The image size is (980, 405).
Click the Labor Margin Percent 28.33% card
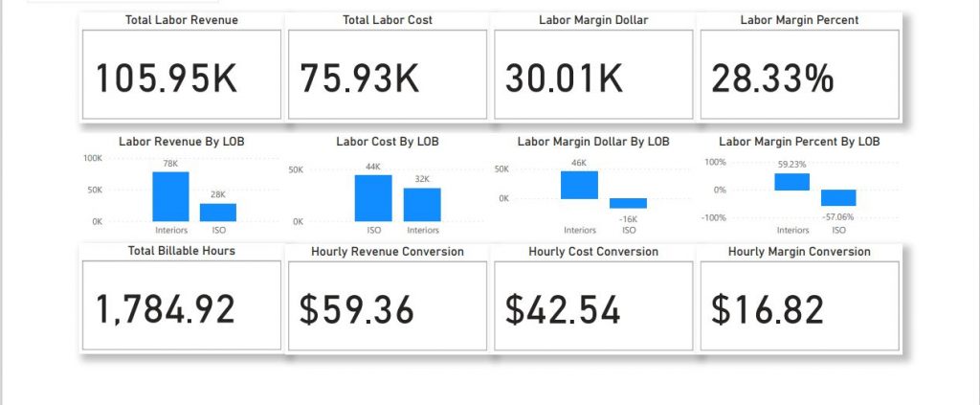(772, 79)
